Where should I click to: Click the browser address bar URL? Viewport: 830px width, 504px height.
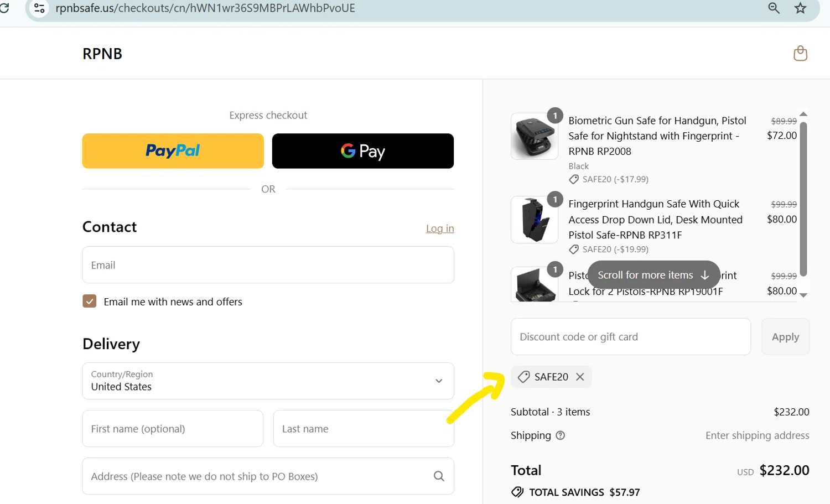205,8
